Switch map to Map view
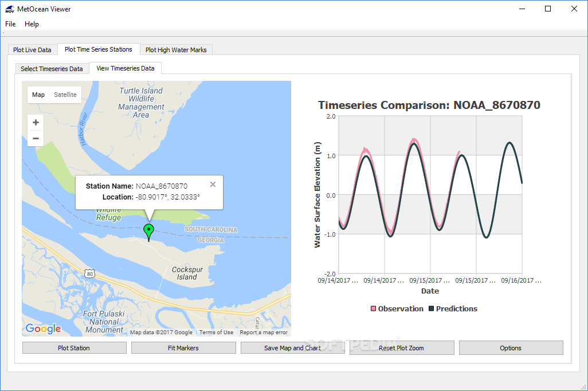This screenshot has width=588, height=391. point(38,95)
